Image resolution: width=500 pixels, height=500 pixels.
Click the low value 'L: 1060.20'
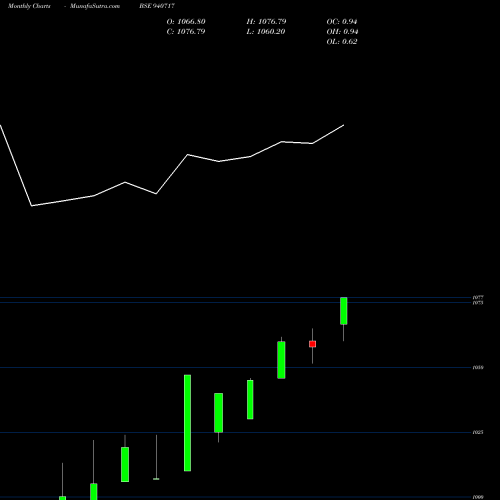click(x=266, y=32)
